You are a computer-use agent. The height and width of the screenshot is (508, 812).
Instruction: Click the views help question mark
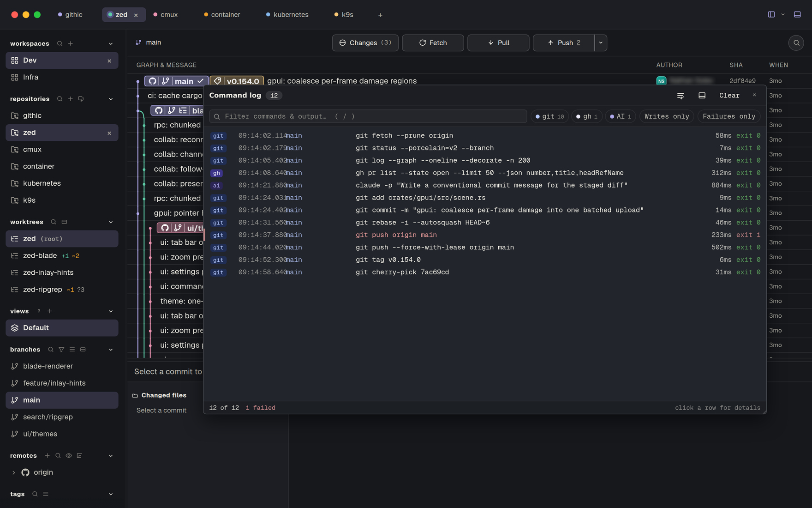(39, 311)
